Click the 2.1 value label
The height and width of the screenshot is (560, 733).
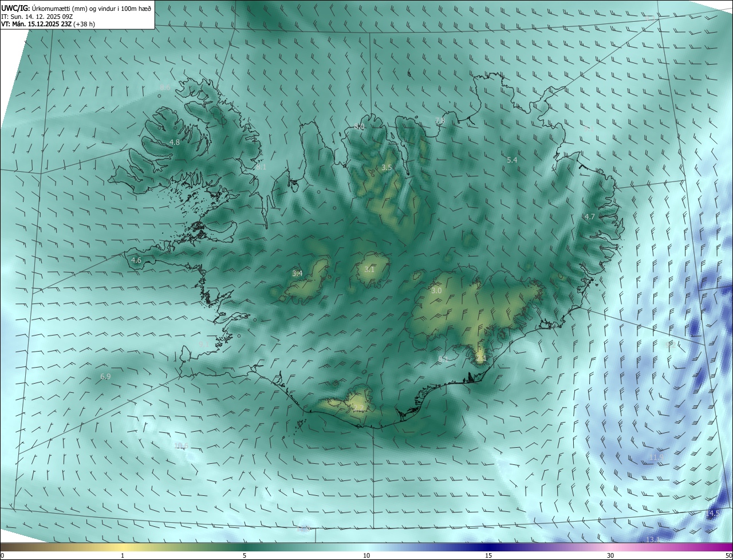click(x=480, y=358)
